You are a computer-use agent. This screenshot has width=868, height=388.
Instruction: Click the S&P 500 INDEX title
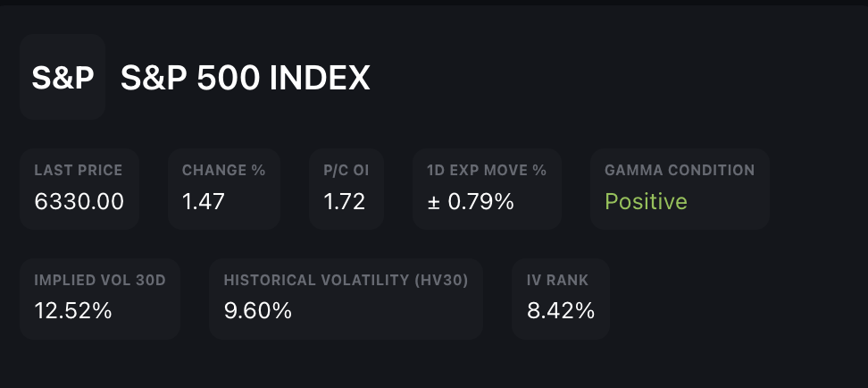[x=245, y=79]
